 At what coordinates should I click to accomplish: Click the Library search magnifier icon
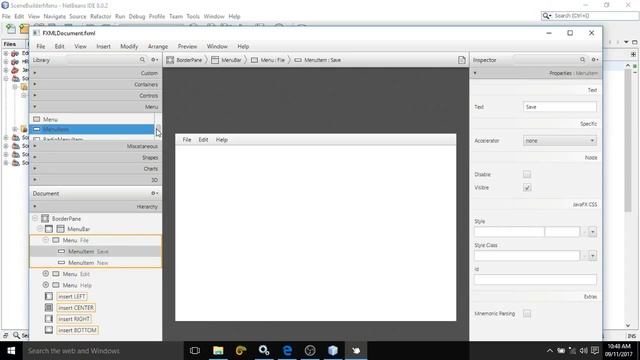(x=142, y=60)
